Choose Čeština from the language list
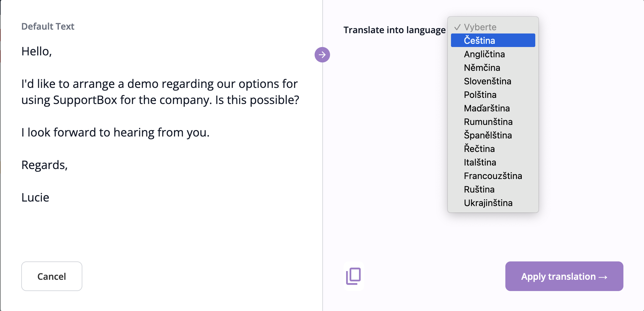Viewport: 644px width, 311px height. (x=479, y=41)
